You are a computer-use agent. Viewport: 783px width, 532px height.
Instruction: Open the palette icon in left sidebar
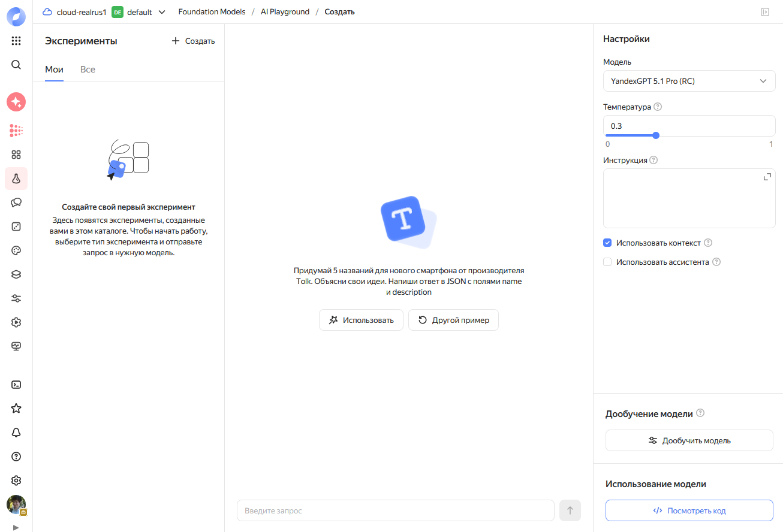(16, 250)
